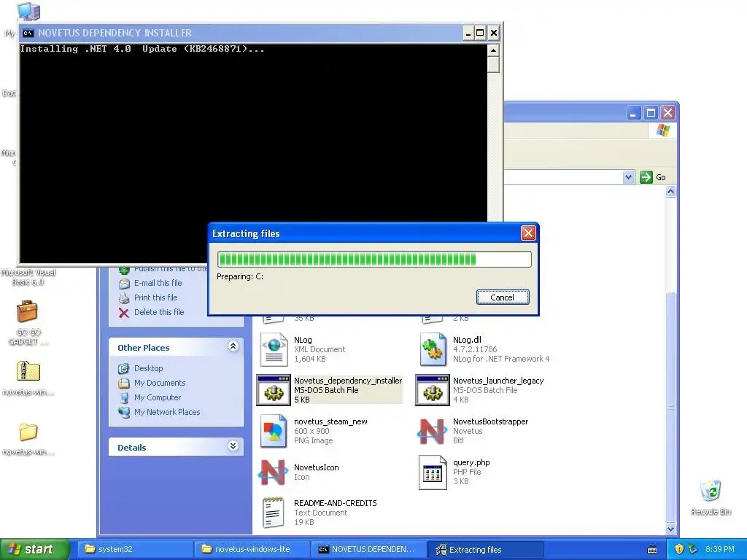Viewport: 747px width, 560px height.
Task: Select the NovetusIcon icon file
Action: click(274, 472)
